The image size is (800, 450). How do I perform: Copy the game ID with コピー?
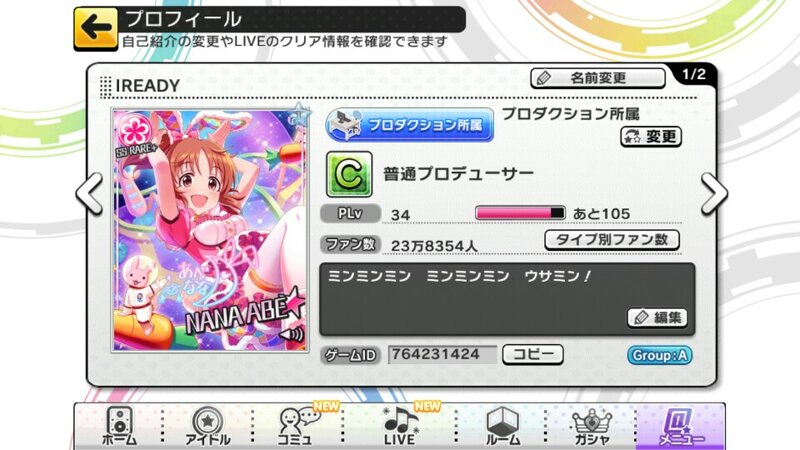click(533, 355)
